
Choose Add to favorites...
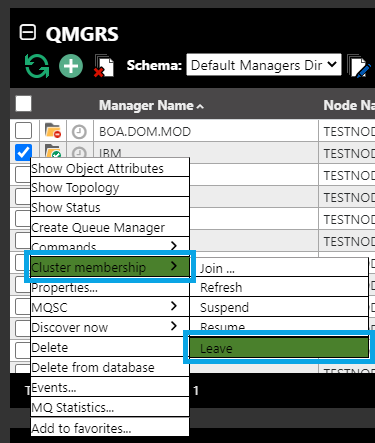[110, 427]
